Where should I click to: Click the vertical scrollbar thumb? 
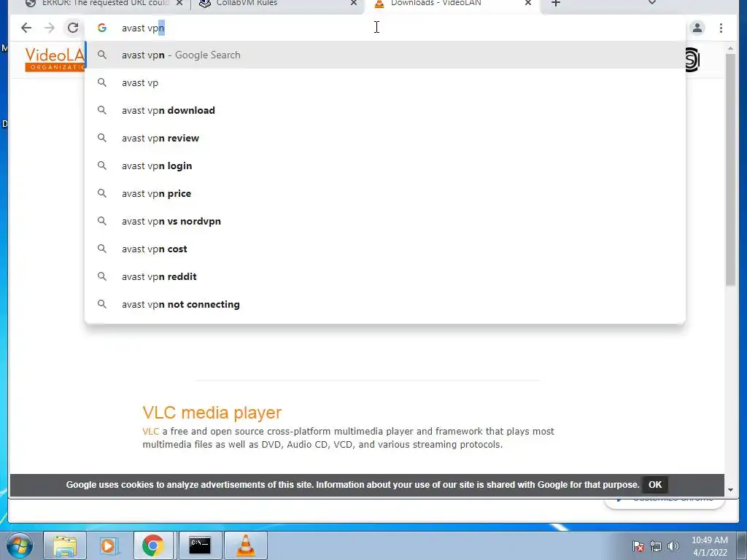(730, 169)
